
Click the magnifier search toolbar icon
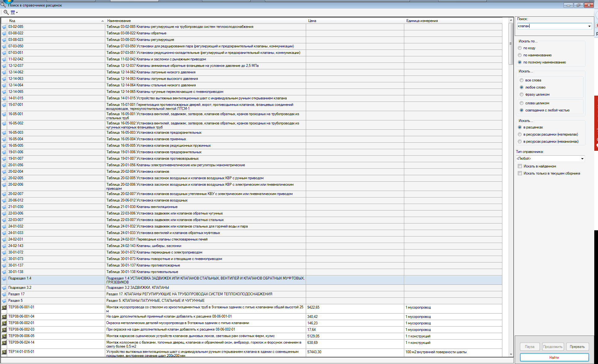click(6, 12)
